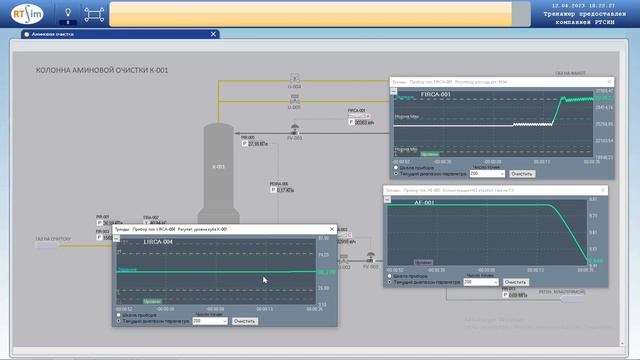Click the Уровень legend tag in FIRCA-001 trend
The height and width of the screenshot is (360, 640).
pyautogui.click(x=429, y=154)
